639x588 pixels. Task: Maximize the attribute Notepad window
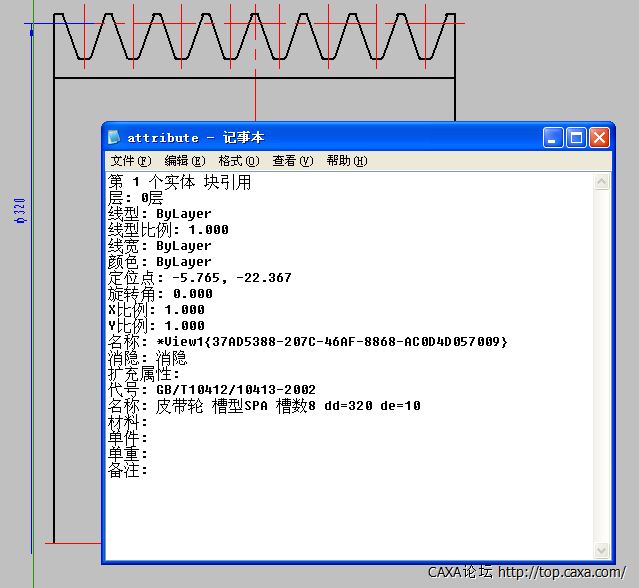(x=576, y=138)
